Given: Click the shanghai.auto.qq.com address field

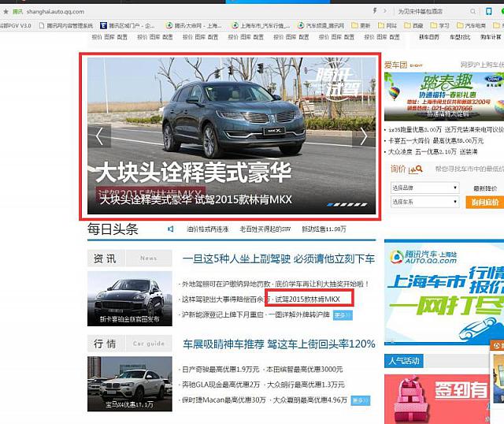Looking at the screenshot, I should pos(55,12).
